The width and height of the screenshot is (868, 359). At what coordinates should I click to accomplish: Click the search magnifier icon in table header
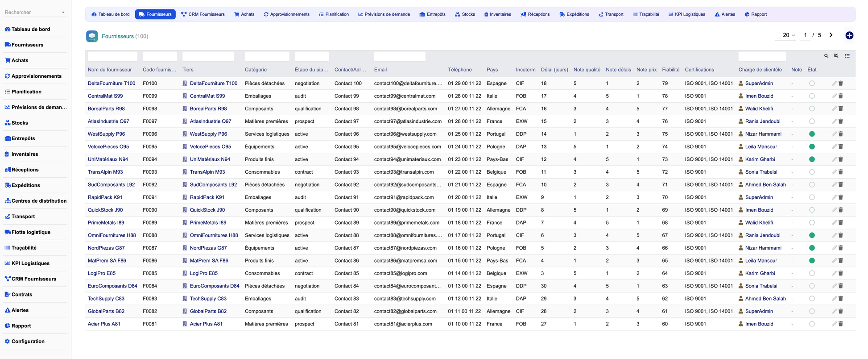(826, 56)
